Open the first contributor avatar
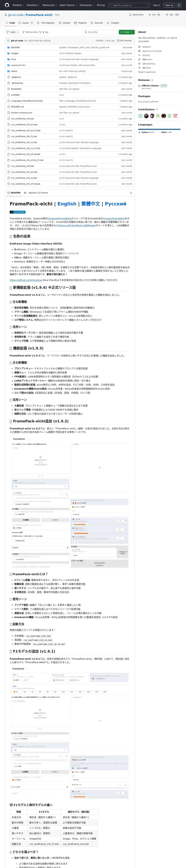Screen dimensions: 186x868 (x=140, y=116)
